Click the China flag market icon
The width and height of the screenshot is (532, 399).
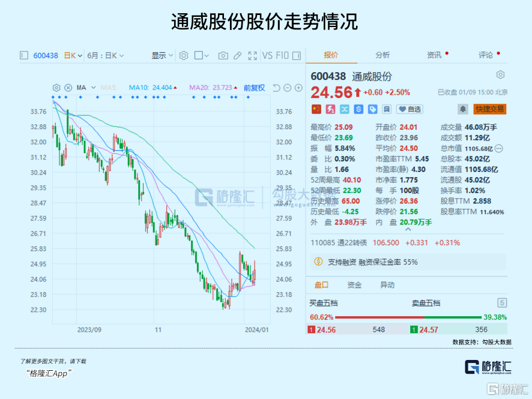point(316,109)
